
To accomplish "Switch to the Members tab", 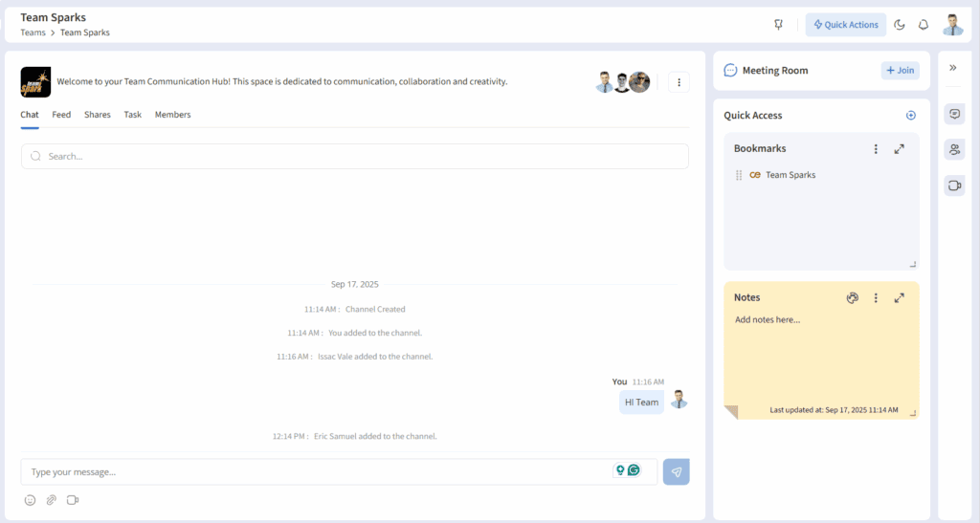I will point(172,115).
